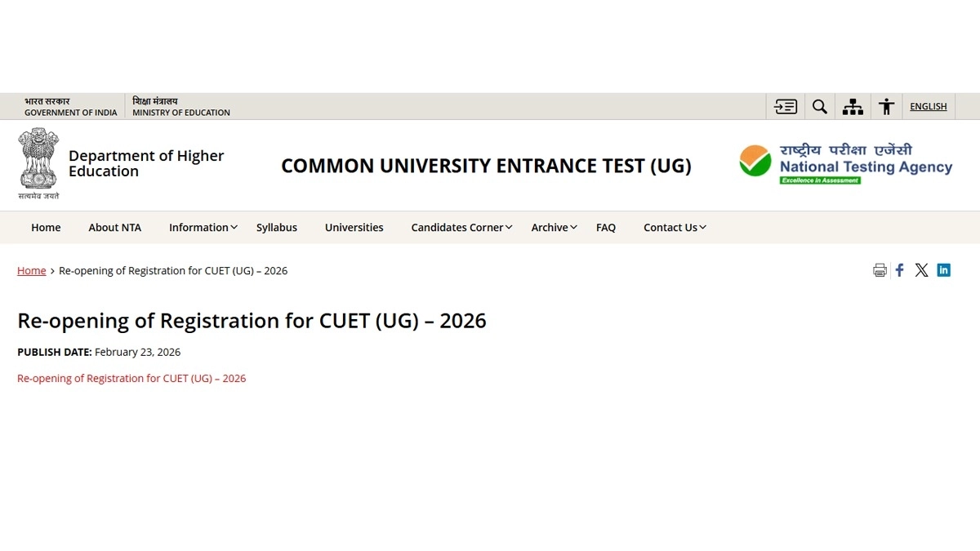The width and height of the screenshot is (980, 551).
Task: Switch to the Syllabus menu item
Action: pyautogui.click(x=276, y=227)
